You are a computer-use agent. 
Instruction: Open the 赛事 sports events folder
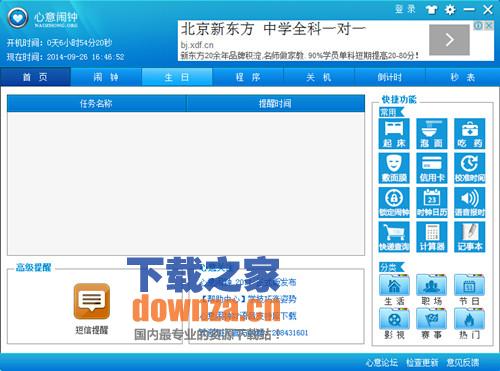(432, 323)
